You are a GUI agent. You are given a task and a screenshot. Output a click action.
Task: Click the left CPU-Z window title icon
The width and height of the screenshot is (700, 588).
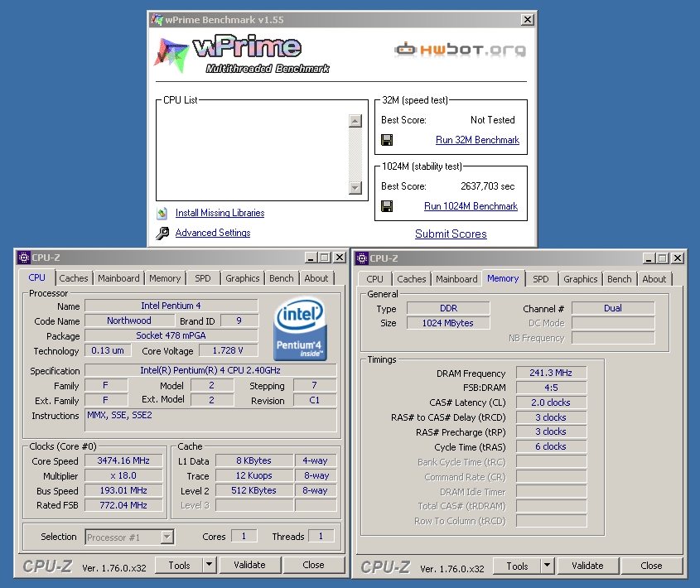tap(24, 258)
